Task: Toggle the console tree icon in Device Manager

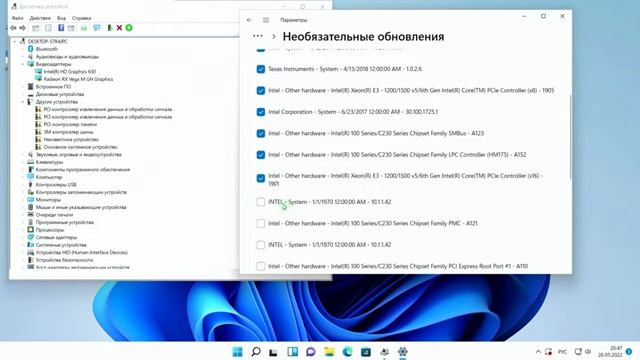Action: tap(36, 28)
